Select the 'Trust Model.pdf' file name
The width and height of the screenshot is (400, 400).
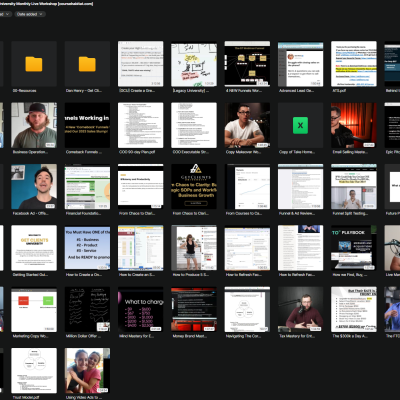26,397
